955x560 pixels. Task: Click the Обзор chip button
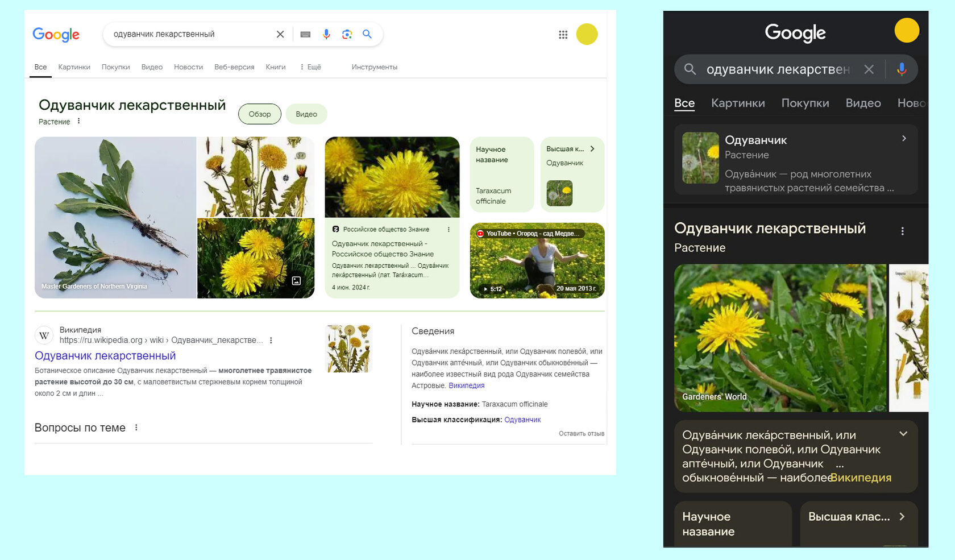click(x=260, y=114)
